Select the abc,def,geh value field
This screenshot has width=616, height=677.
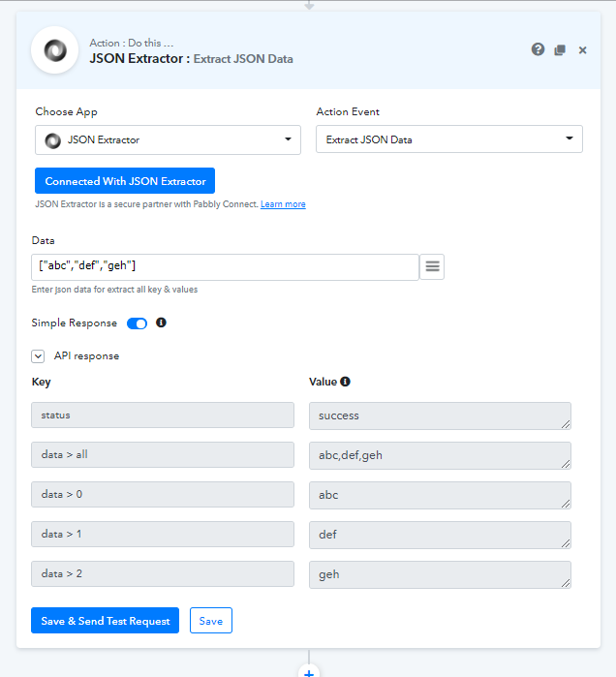pos(440,455)
